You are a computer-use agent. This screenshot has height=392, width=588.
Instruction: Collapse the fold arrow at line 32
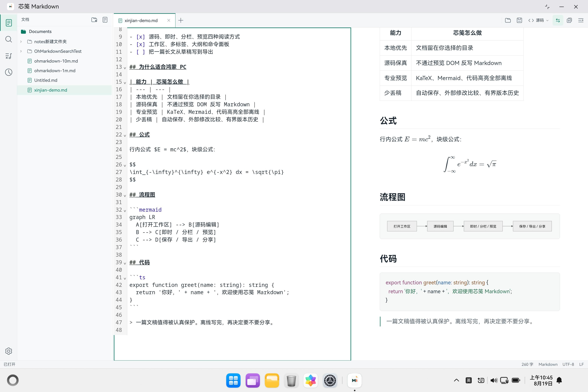pos(125,211)
